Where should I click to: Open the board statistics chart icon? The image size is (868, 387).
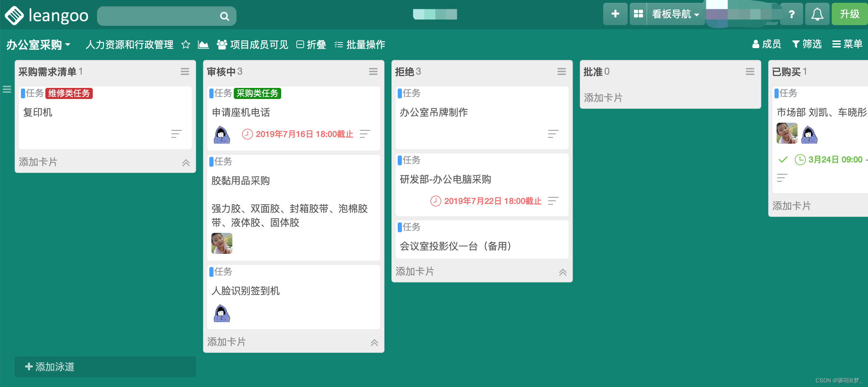point(203,45)
